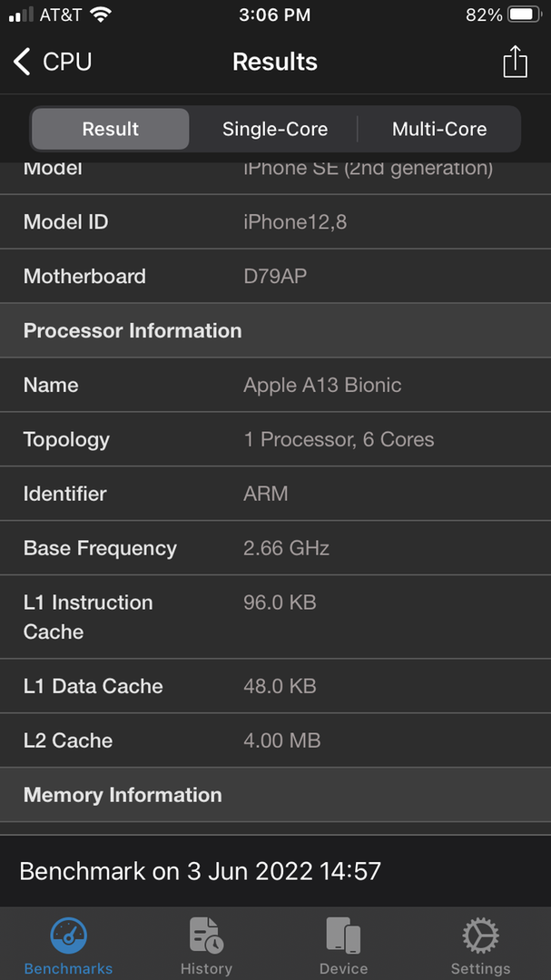Screen dimensions: 551x980
Task: Tap the Processor Information section header
Action: [x=275, y=330]
